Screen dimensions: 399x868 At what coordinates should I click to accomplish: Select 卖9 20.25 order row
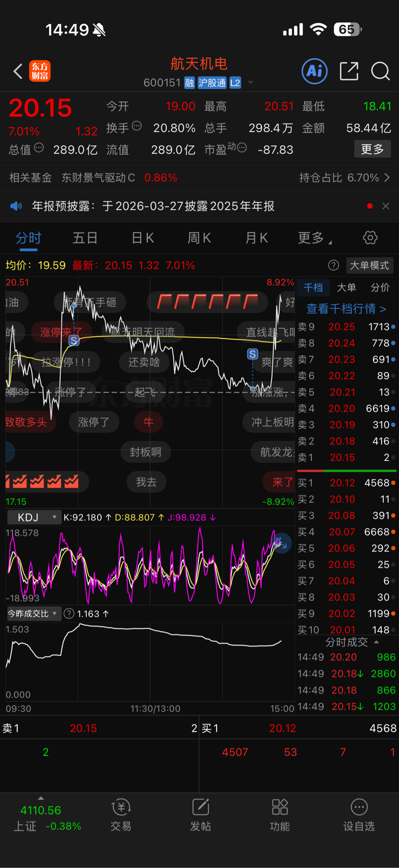[x=347, y=327]
